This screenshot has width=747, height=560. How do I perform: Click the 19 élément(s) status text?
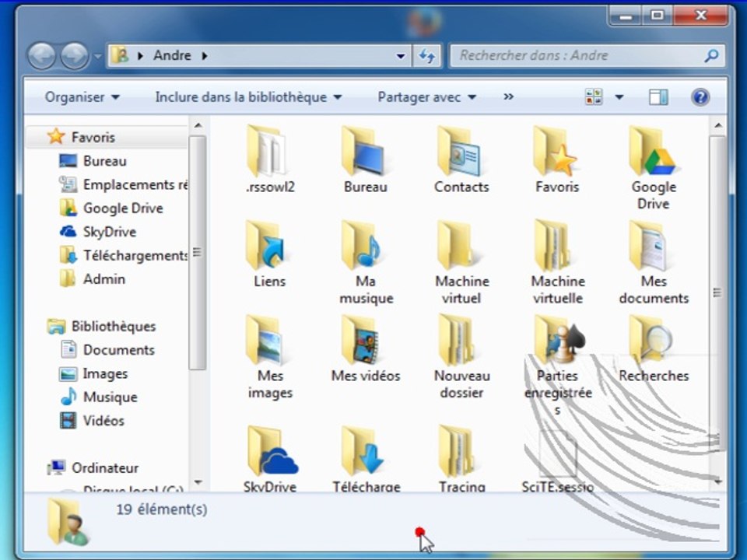pos(162,509)
